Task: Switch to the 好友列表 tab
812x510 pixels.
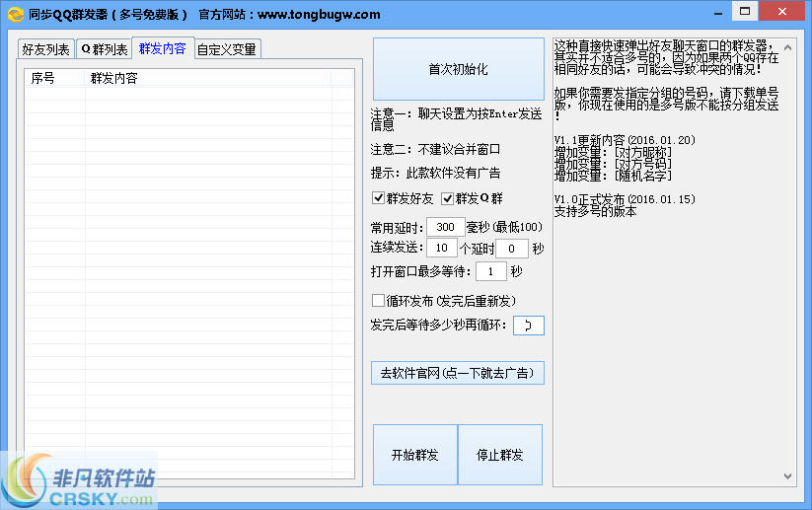Action: (x=46, y=49)
